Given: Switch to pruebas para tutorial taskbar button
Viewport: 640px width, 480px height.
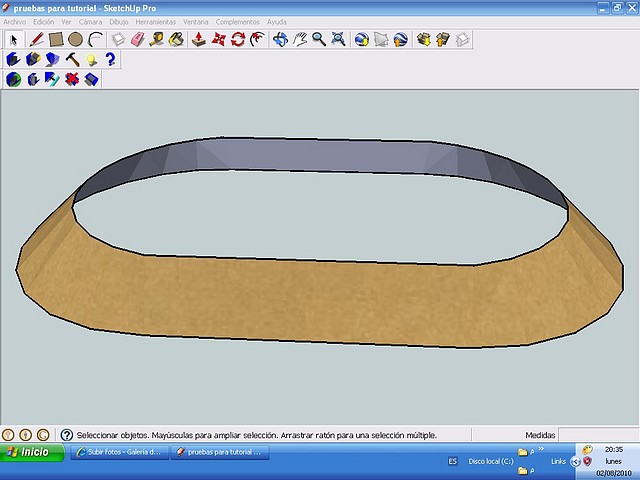Looking at the screenshot, I should pos(220,452).
